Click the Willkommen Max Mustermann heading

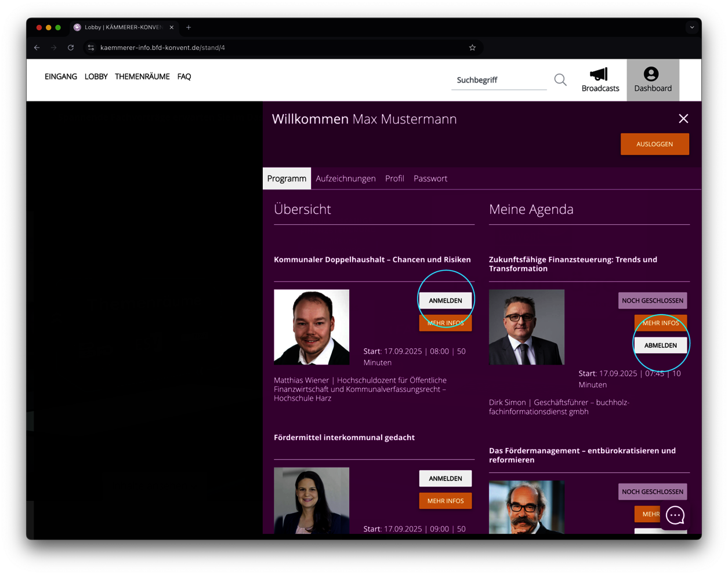364,119
